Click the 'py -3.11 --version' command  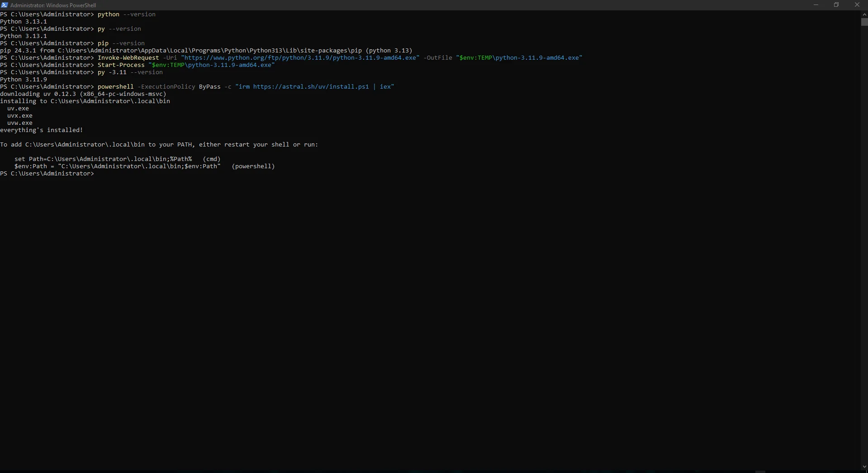pos(130,72)
